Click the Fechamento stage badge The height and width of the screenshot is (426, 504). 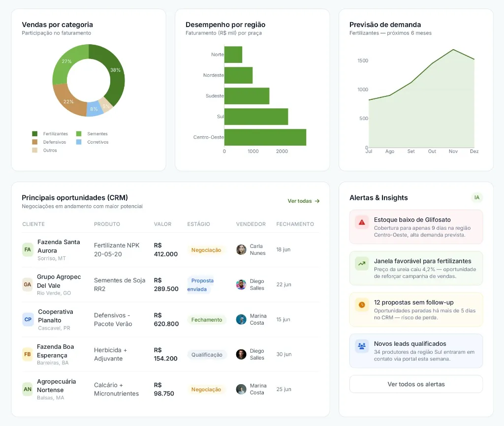coord(207,320)
